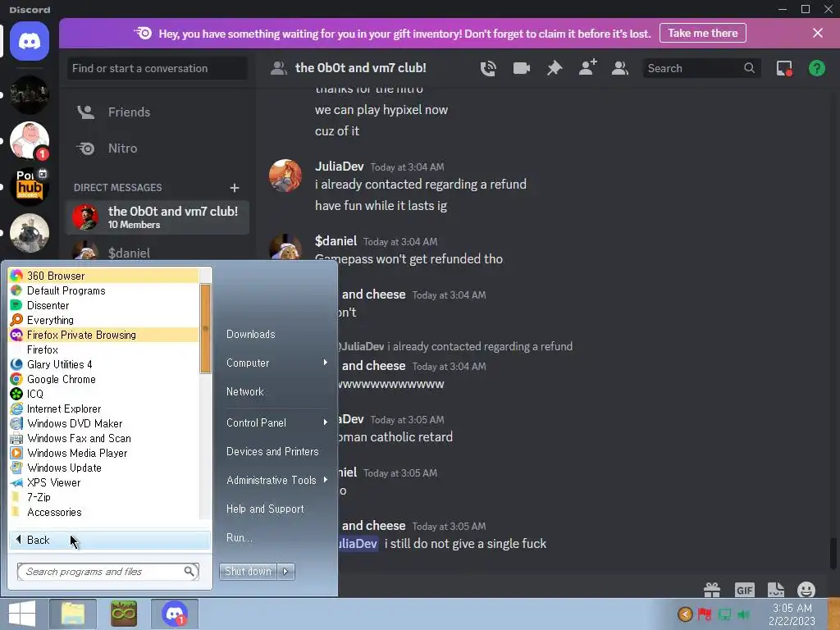Click the Windows Start button
This screenshot has height=630, width=840.
point(22,614)
